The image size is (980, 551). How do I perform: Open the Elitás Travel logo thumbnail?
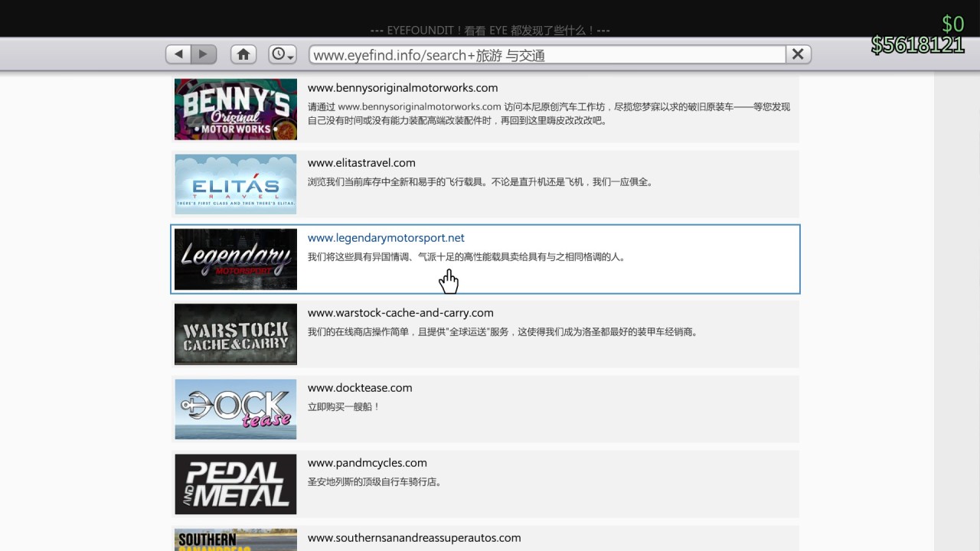pos(236,184)
